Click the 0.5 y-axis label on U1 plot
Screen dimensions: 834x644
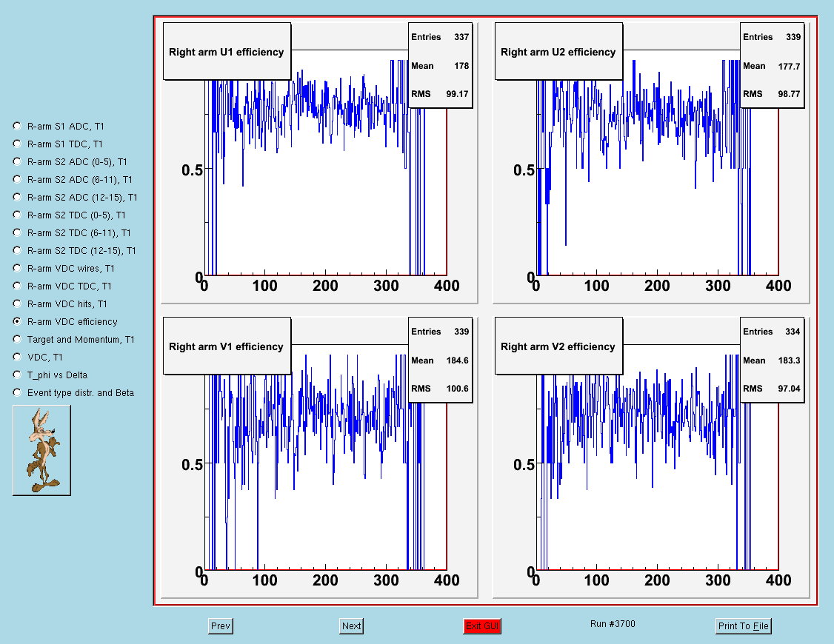(x=192, y=170)
